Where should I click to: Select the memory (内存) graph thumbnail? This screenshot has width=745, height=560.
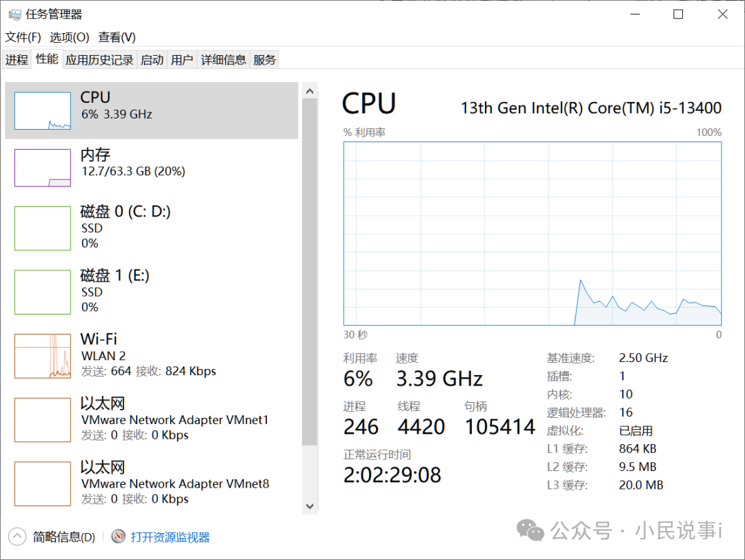pos(43,168)
